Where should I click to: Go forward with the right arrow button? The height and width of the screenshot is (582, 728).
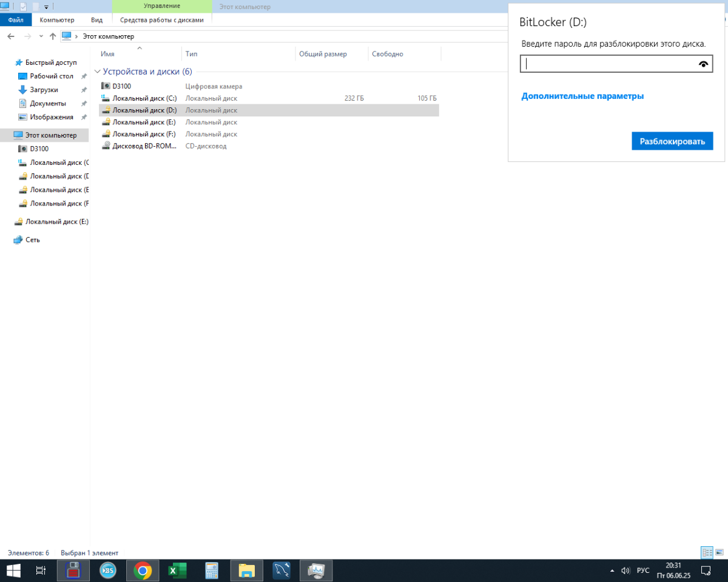pos(27,36)
